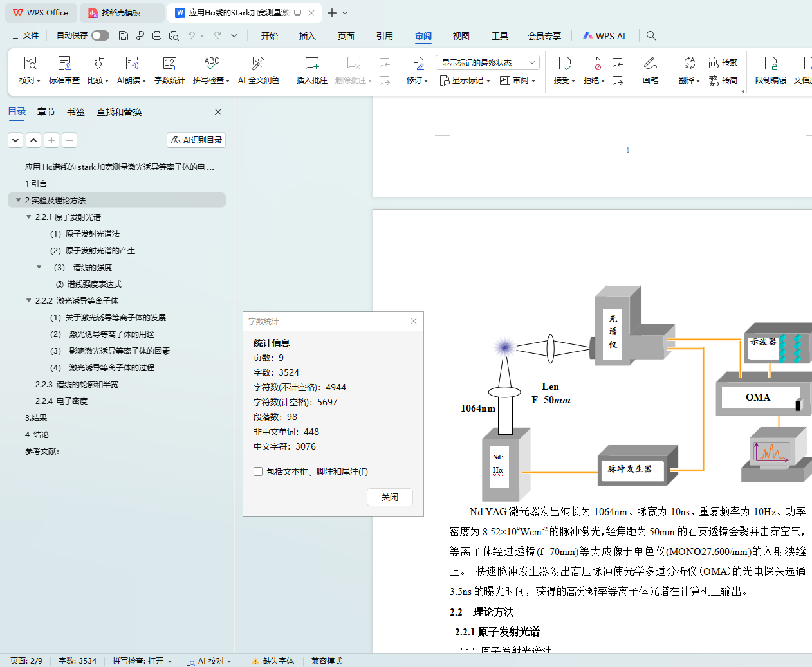Click the search magnifier icon in menu bar
The image size is (812, 667).
point(651,36)
